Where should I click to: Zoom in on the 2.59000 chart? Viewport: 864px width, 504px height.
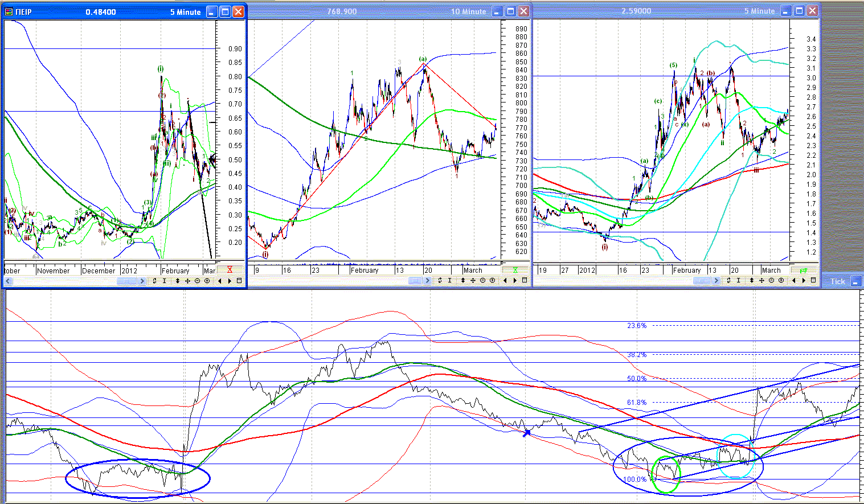[x=781, y=280]
